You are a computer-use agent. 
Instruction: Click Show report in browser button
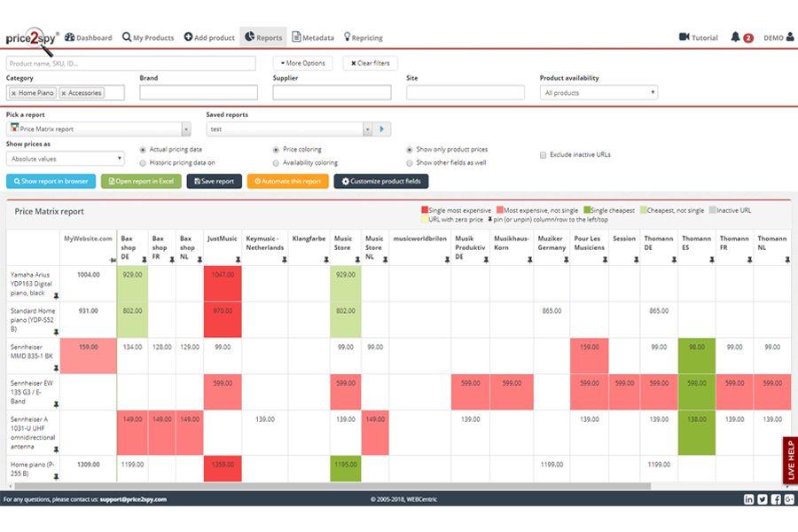pyautogui.click(x=51, y=181)
